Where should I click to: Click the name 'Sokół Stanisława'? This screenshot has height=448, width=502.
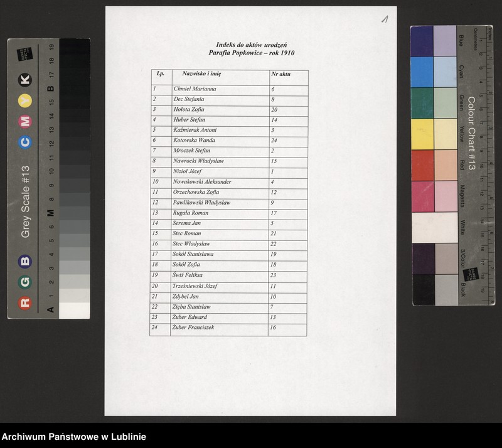[x=193, y=254]
